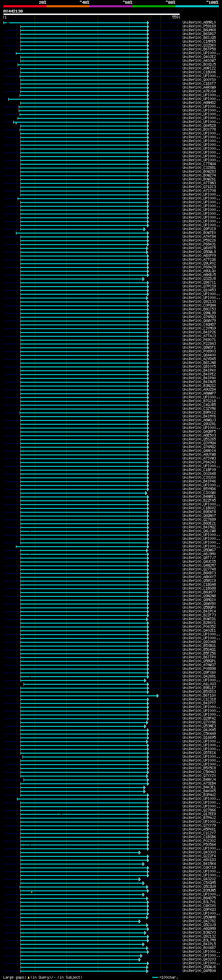The height and width of the screenshot is (980, 222).
Task: Open the UniRef100_A4S0W7 entry
Action: 199,61
